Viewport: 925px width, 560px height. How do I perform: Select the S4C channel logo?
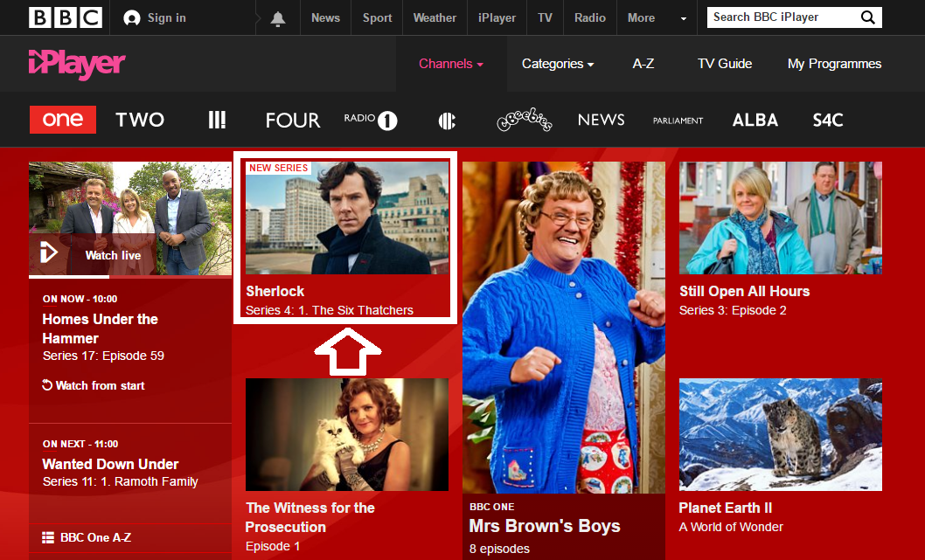(x=828, y=121)
